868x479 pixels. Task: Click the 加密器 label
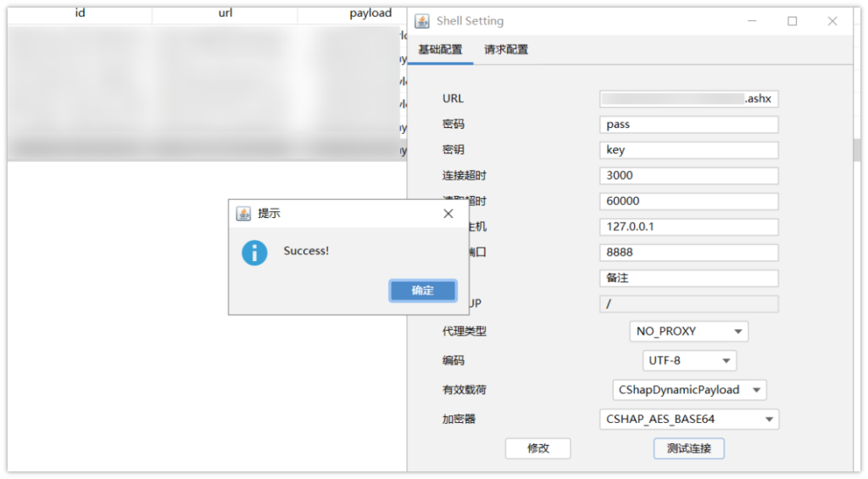[x=459, y=420]
